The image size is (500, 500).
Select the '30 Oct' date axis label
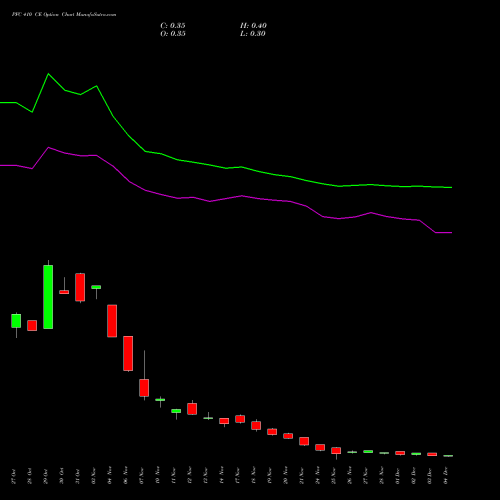pos(62,476)
